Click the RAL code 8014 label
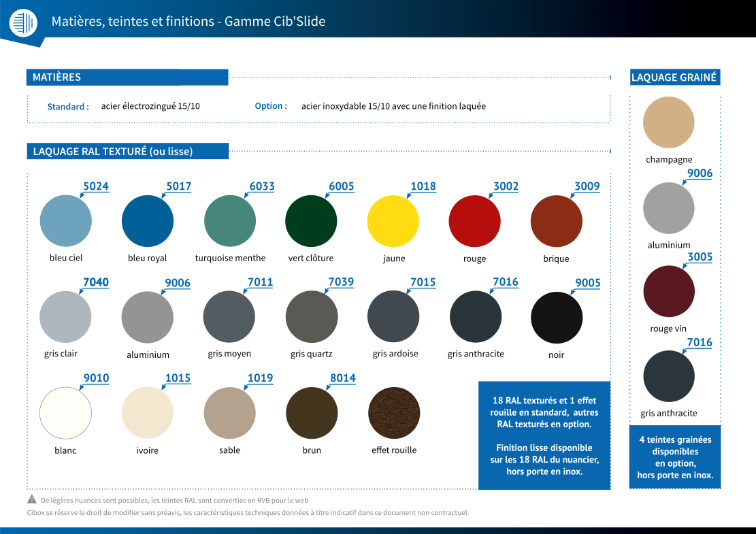The height and width of the screenshot is (534, 756). click(343, 378)
